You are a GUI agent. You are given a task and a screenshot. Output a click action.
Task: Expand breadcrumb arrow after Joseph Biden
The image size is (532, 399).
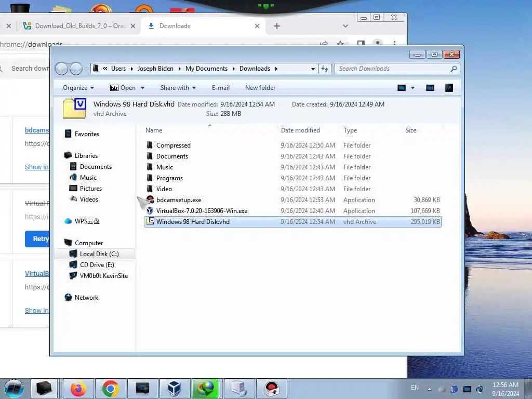179,69
